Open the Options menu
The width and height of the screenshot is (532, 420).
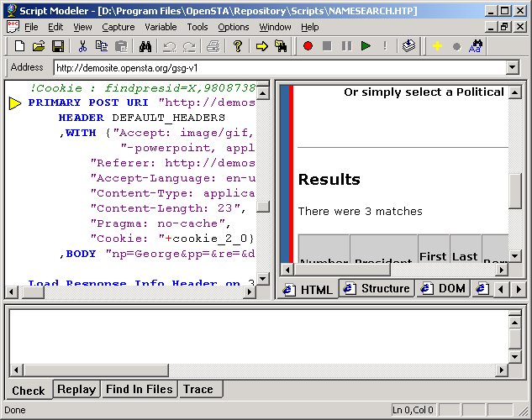[233, 27]
